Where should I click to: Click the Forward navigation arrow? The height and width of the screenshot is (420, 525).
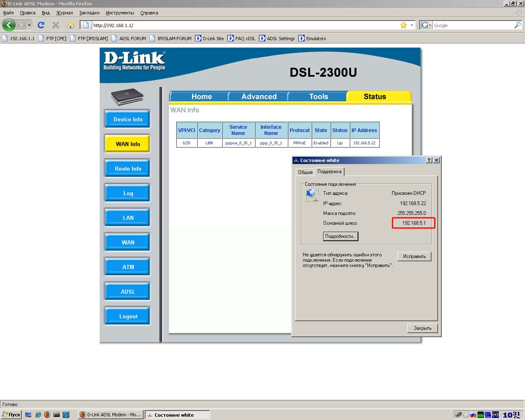21,25
